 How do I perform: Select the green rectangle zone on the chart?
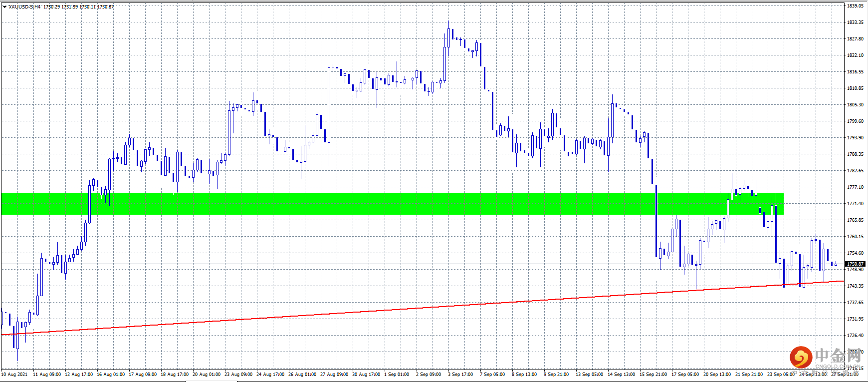click(x=393, y=204)
